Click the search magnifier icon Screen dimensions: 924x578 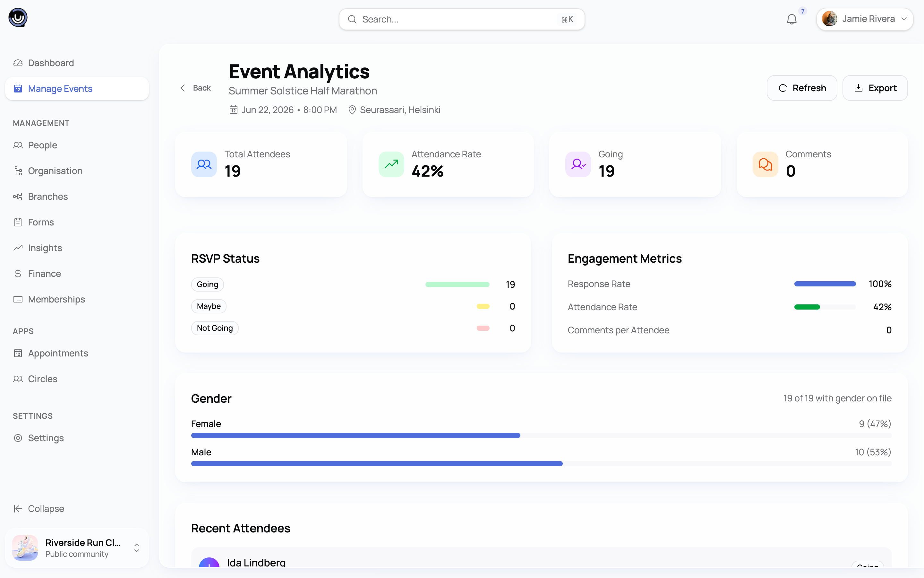352,20
